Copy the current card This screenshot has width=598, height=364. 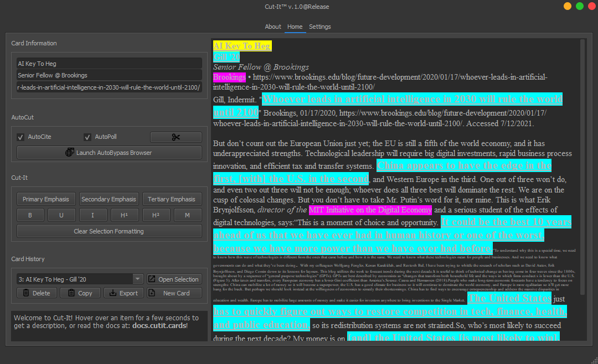tap(80, 293)
